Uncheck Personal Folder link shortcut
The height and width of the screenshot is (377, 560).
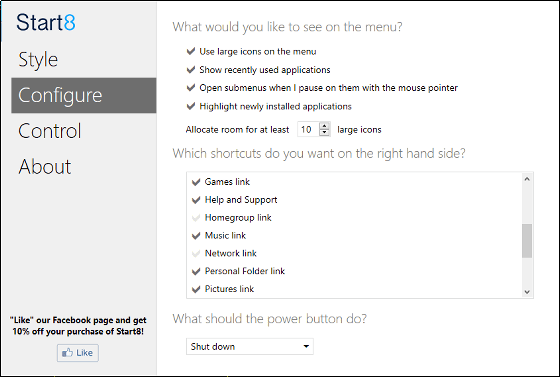196,271
